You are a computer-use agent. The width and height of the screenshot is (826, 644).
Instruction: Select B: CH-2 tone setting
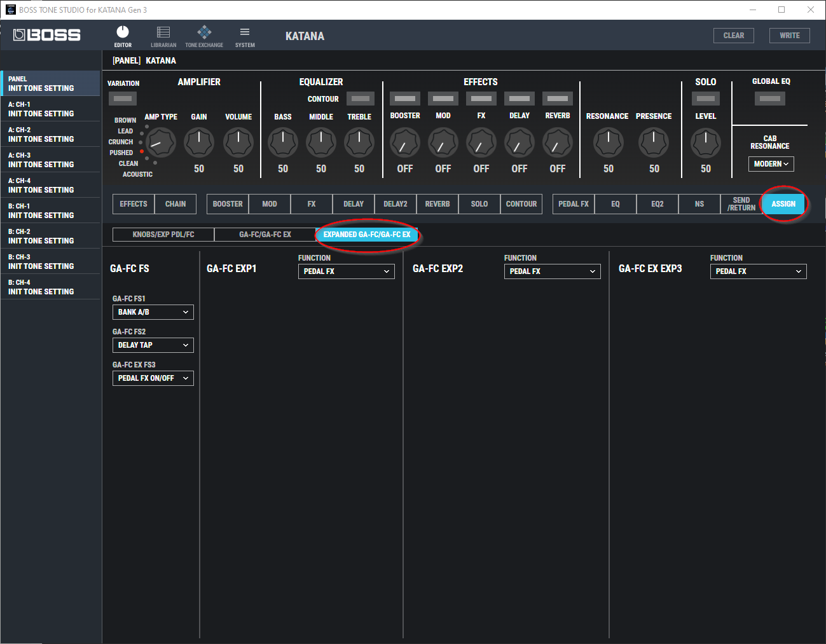tap(50, 236)
